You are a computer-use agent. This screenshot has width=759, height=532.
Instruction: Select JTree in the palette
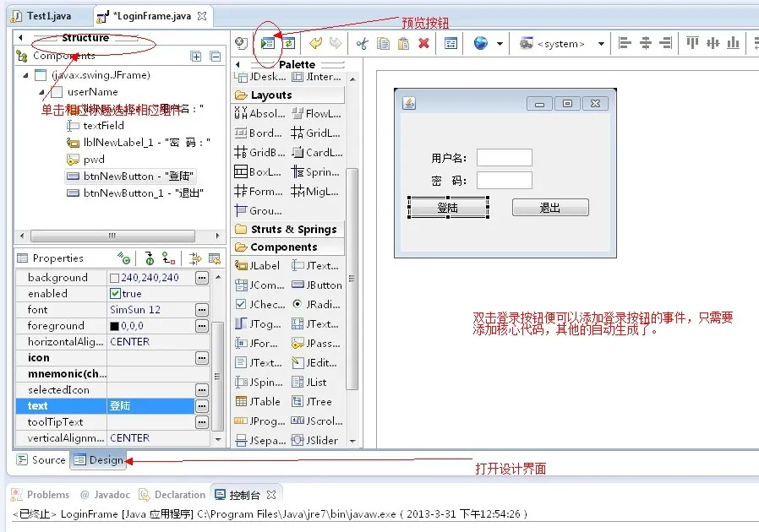point(312,401)
